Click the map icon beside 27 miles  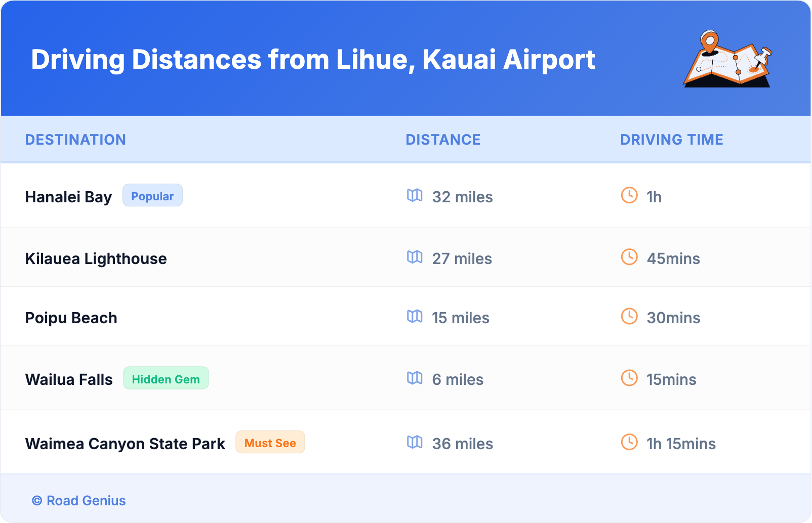415,257
